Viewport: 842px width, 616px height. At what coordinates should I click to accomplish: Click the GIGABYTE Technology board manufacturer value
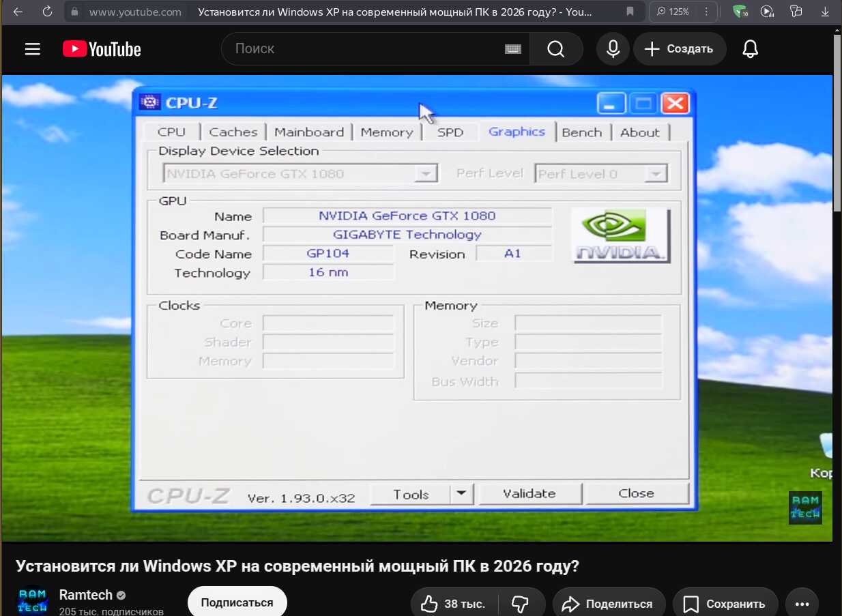pyautogui.click(x=407, y=234)
